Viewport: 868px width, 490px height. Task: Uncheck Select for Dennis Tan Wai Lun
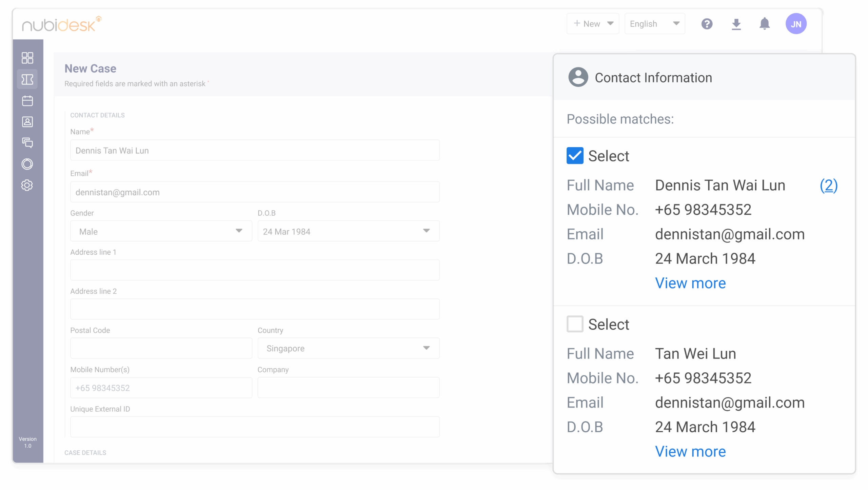(x=575, y=156)
